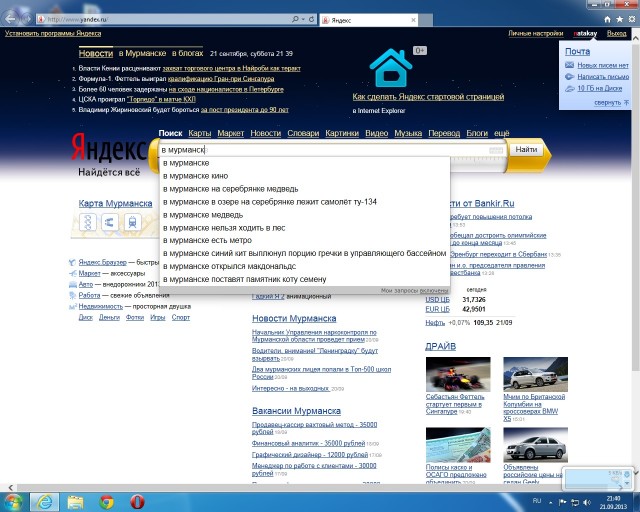Open Карта Мурманска link

click(115, 203)
